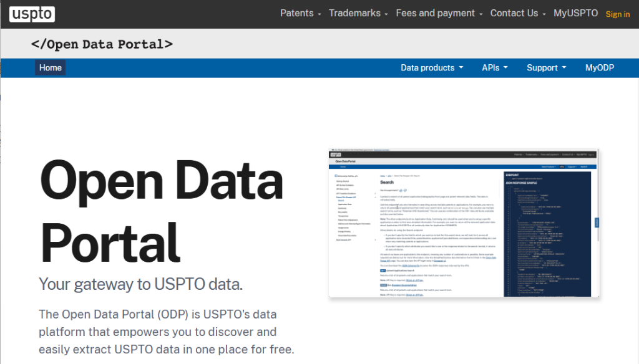The width and height of the screenshot is (639, 364).
Task: Expand the Support menu
Action: 546,67
